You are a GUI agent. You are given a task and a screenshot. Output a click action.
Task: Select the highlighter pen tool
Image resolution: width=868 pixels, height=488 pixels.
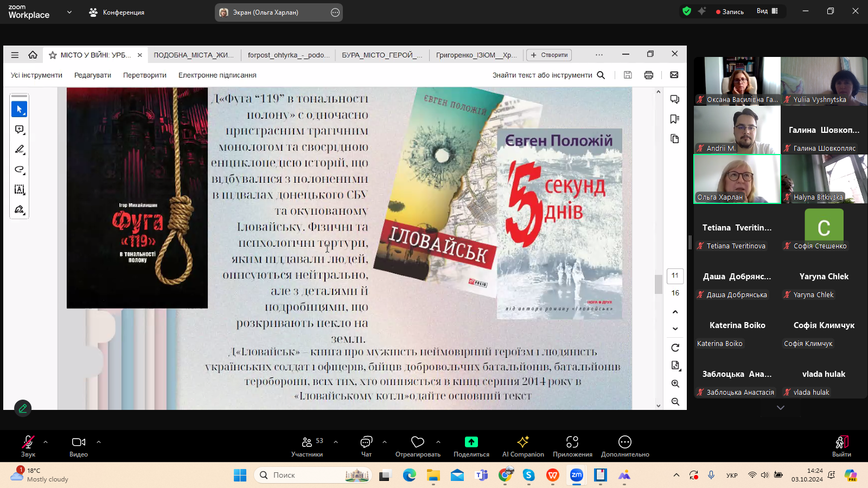(19, 149)
